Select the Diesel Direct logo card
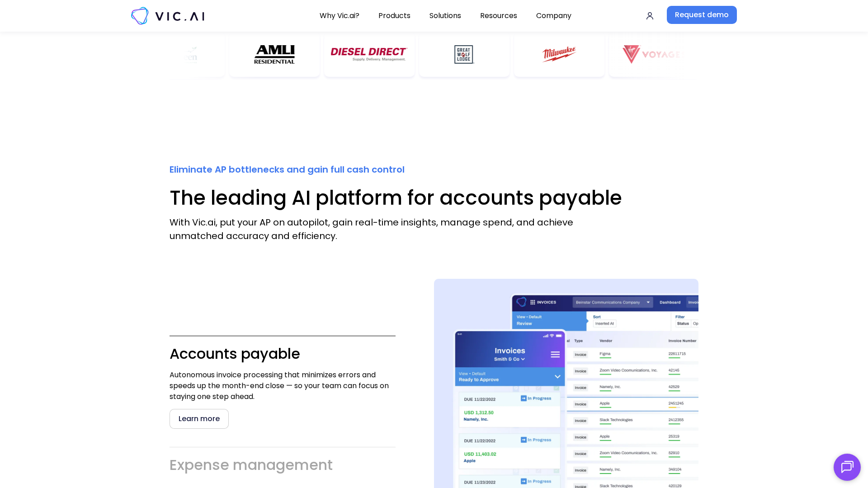This screenshot has width=868, height=488. (x=369, y=55)
